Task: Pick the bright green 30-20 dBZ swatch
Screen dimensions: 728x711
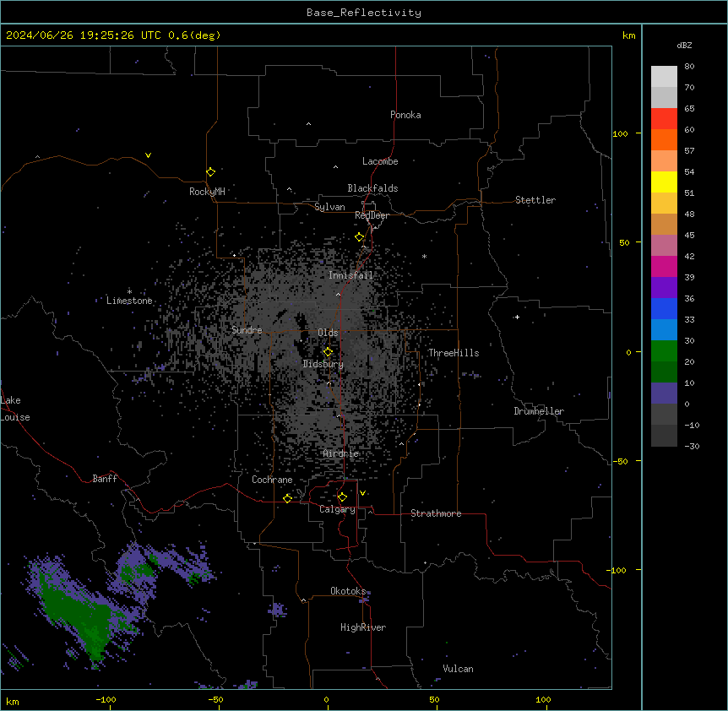Action: point(664,351)
